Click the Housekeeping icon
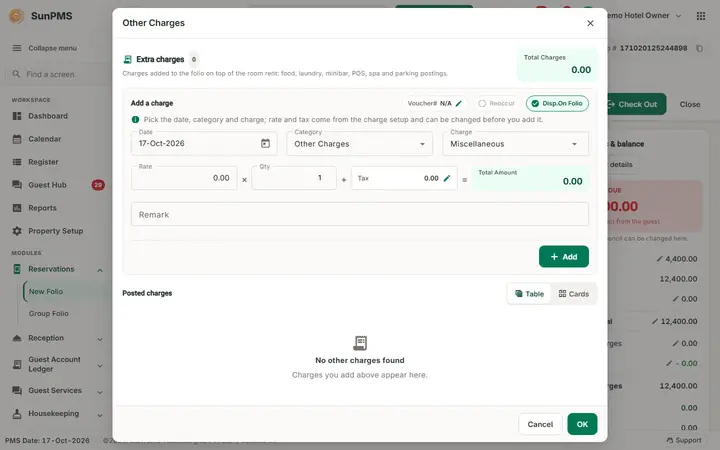 17,414
